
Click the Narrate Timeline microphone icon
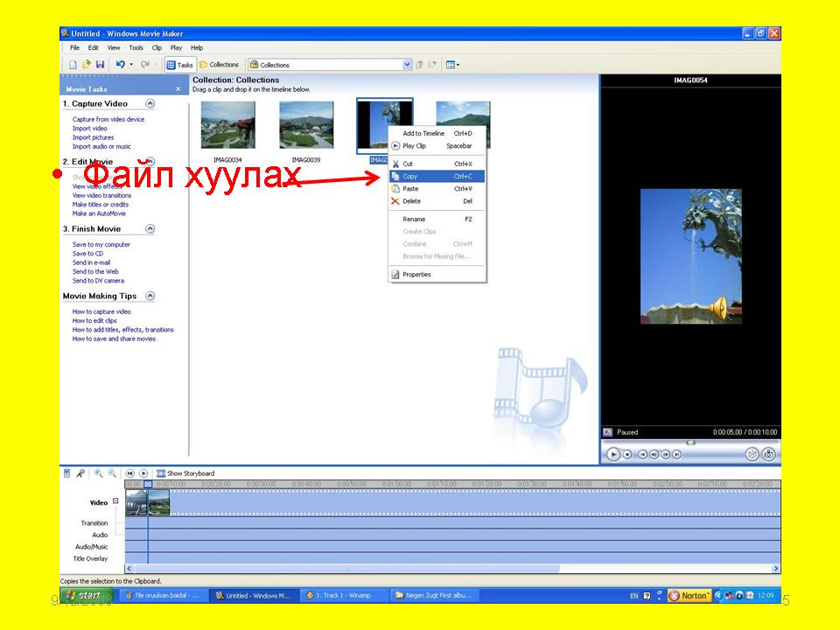pos(80,473)
